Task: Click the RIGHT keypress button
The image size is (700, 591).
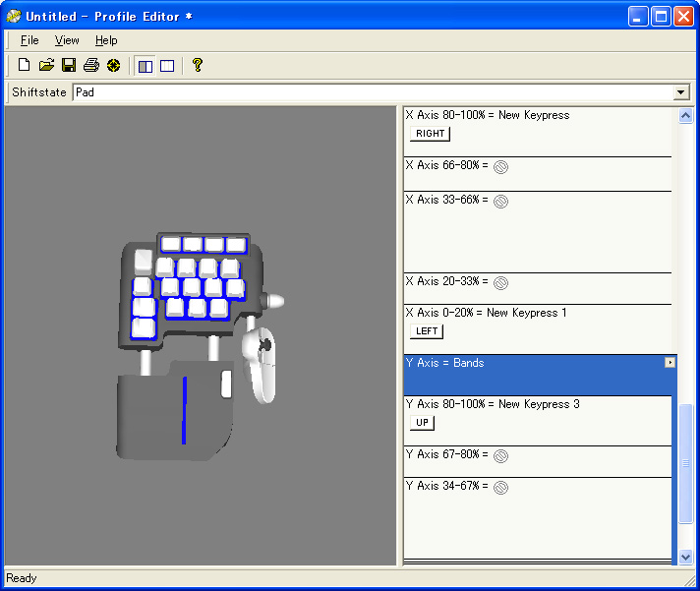Action: 430,134
